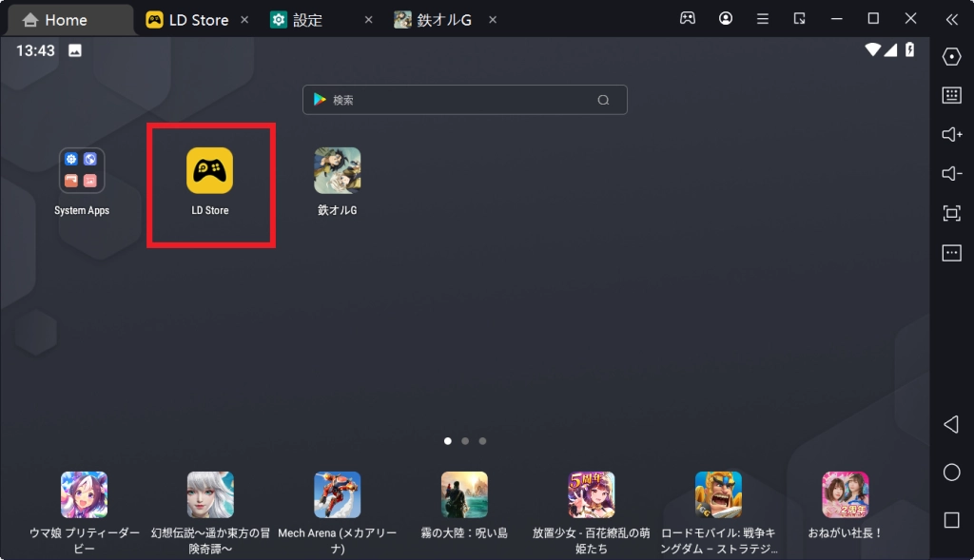
Task: Open the LD Store app icon
Action: (x=210, y=171)
